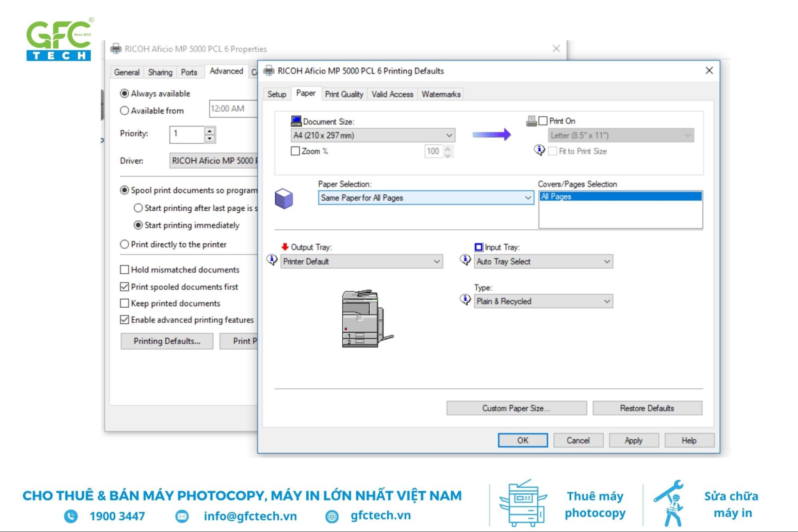Enable the Print On checkbox
This screenshot has width=798, height=532.
543,121
